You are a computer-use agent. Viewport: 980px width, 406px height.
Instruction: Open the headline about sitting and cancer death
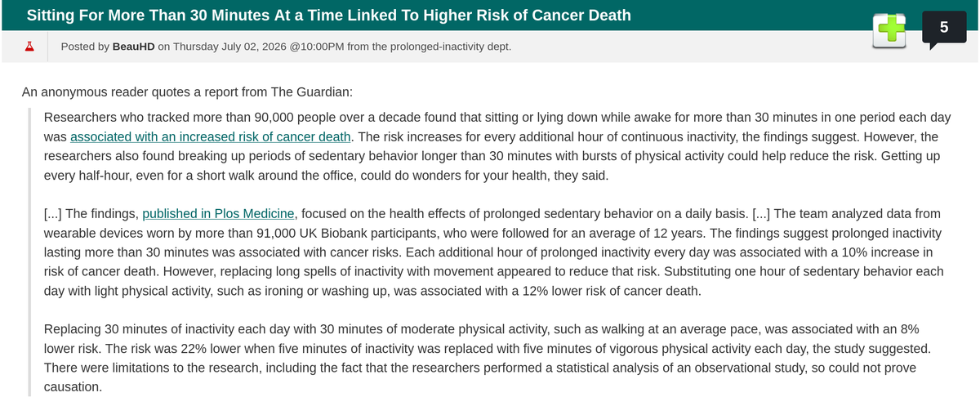pyautogui.click(x=328, y=16)
